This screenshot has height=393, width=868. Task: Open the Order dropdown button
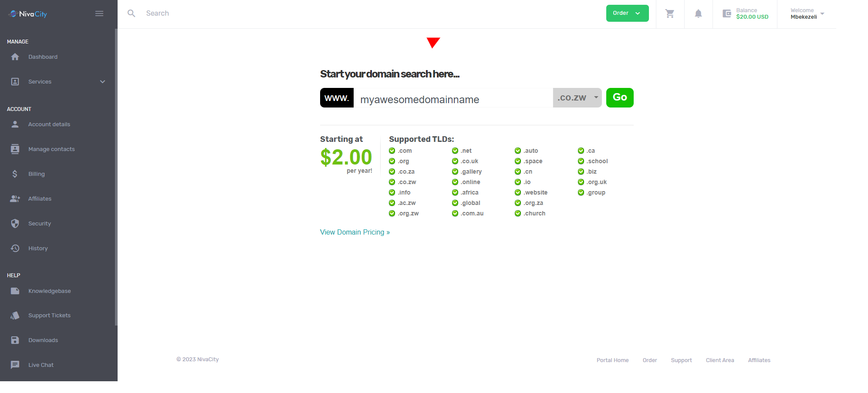click(627, 13)
